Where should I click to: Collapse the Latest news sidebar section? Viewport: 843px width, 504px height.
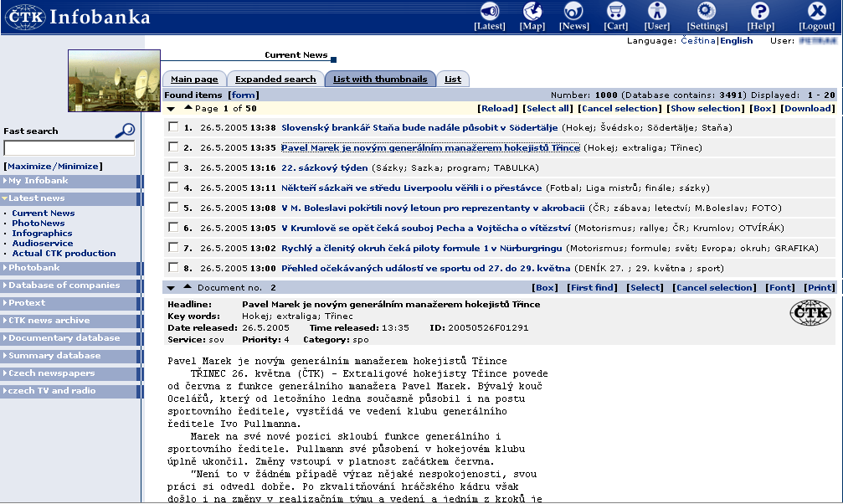pos(36,198)
